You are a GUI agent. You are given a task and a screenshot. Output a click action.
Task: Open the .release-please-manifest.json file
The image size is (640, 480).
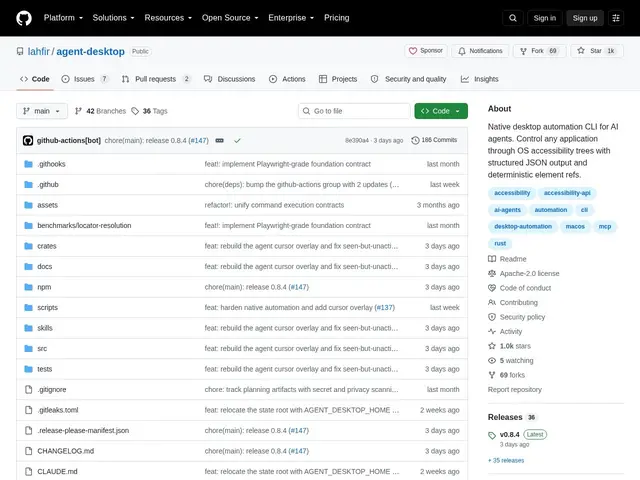click(x=83, y=431)
